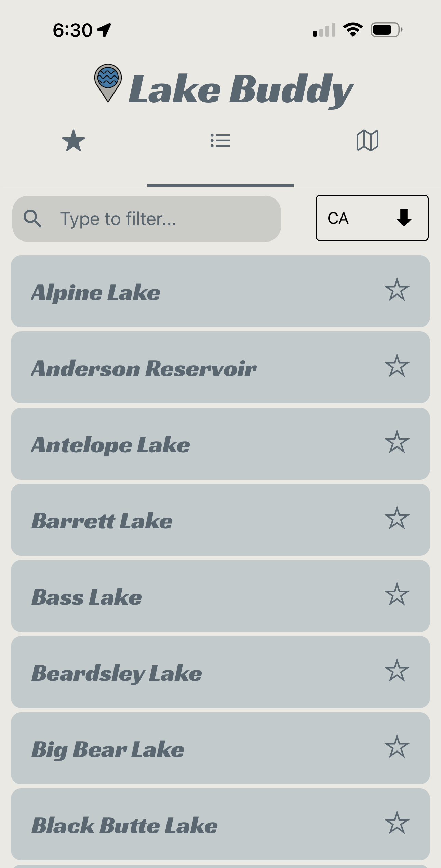Star Anderson Reservoir as favorite

pyautogui.click(x=397, y=366)
